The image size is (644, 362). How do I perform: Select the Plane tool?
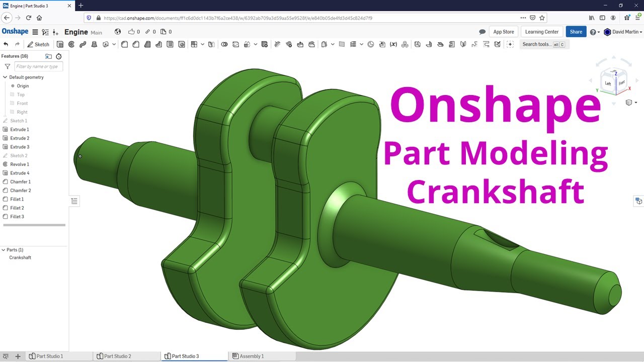tap(342, 44)
